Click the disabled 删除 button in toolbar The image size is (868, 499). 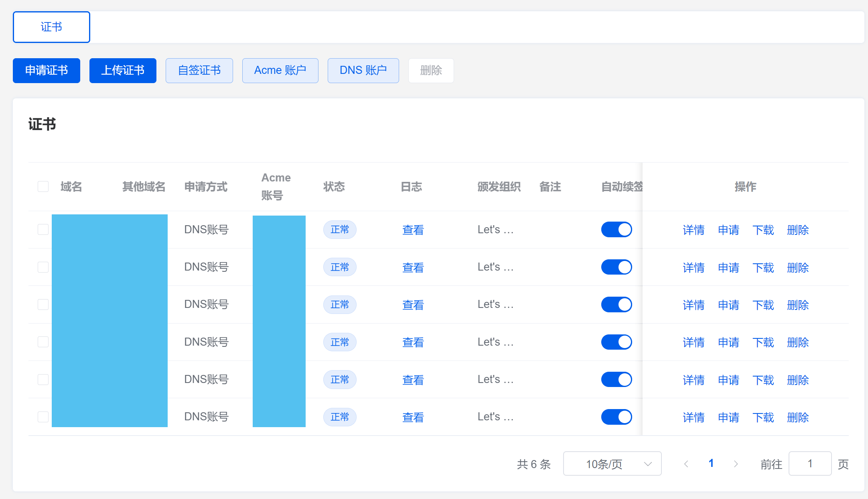click(x=431, y=71)
